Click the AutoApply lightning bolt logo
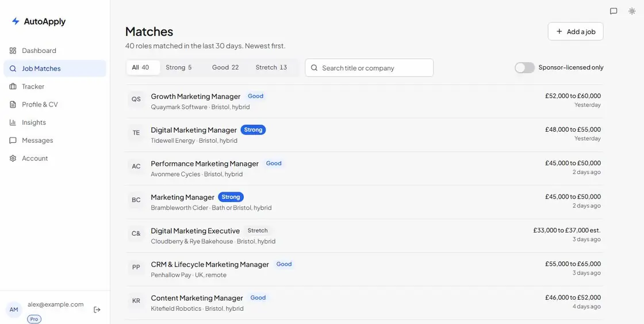 point(16,21)
